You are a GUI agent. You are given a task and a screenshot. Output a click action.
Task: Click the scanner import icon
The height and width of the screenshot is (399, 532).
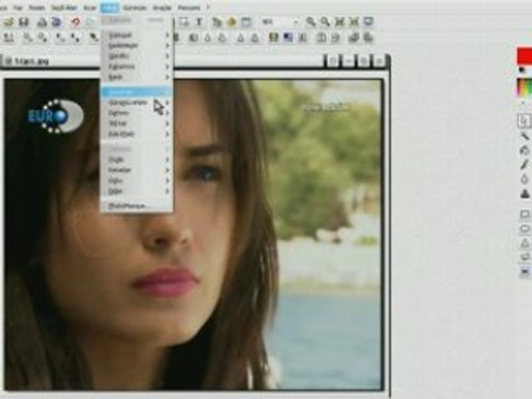pos(57,22)
